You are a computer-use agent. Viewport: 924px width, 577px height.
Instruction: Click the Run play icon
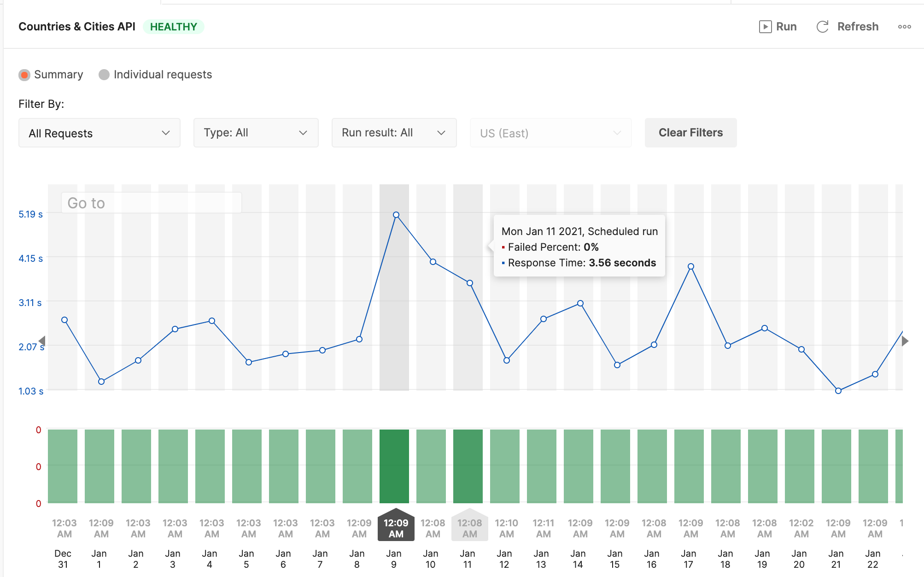[x=765, y=27]
